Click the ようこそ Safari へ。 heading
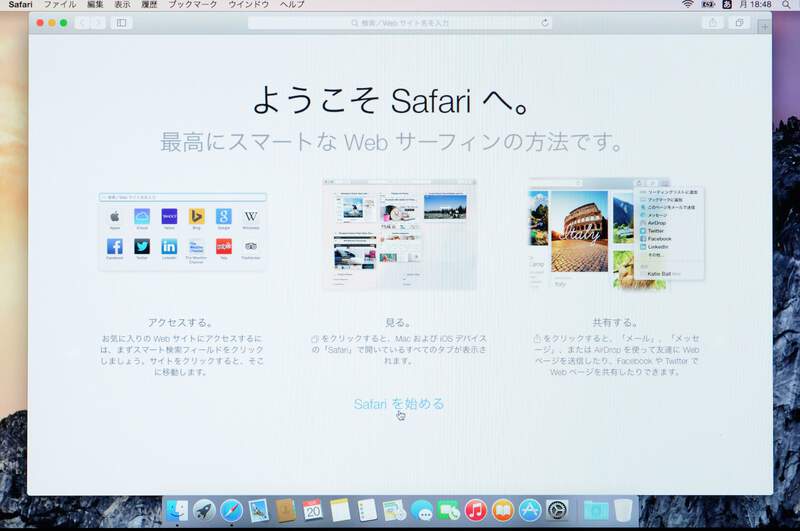This screenshot has height=531, width=800. point(391,100)
